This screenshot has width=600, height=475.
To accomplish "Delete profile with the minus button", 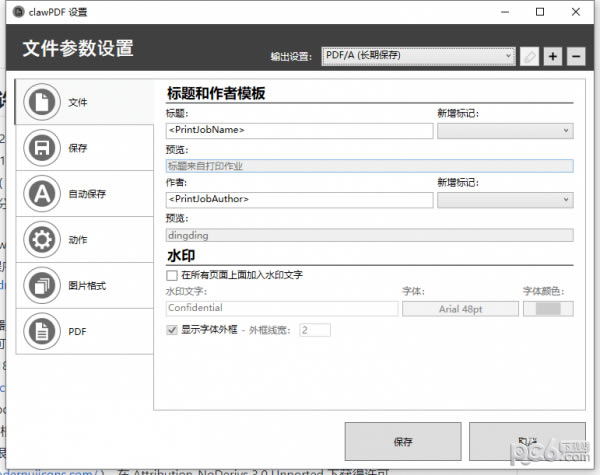I will click(576, 57).
